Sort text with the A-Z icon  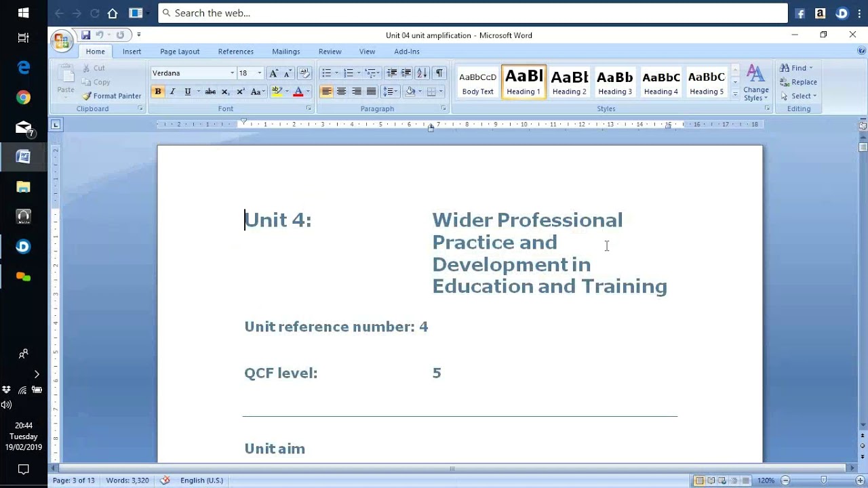click(x=422, y=73)
